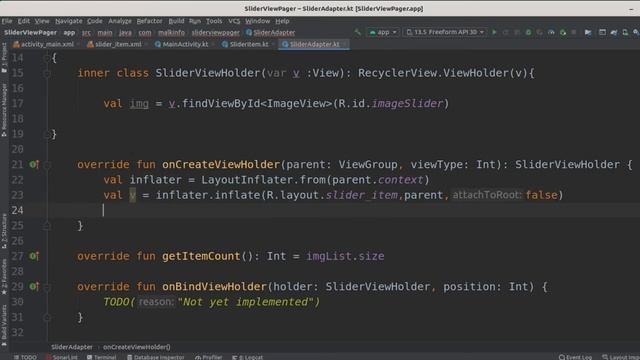Open the Terminal tool window
This screenshot has height=360, width=640.
point(101,357)
